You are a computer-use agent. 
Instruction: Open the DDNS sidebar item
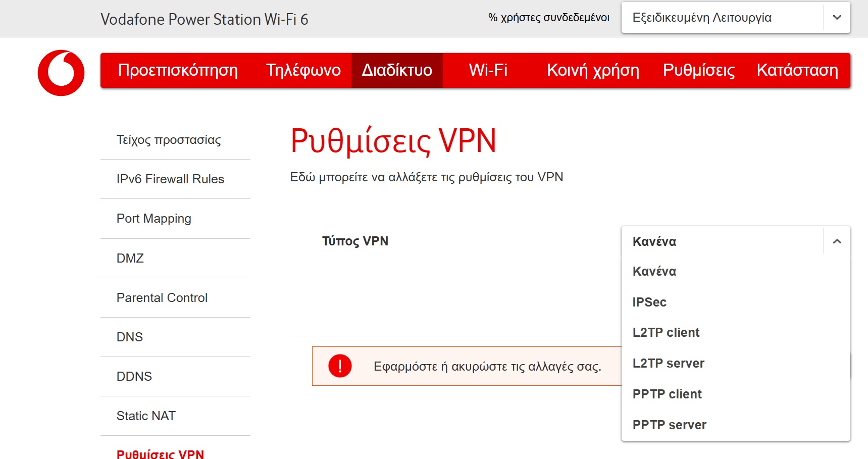134,377
